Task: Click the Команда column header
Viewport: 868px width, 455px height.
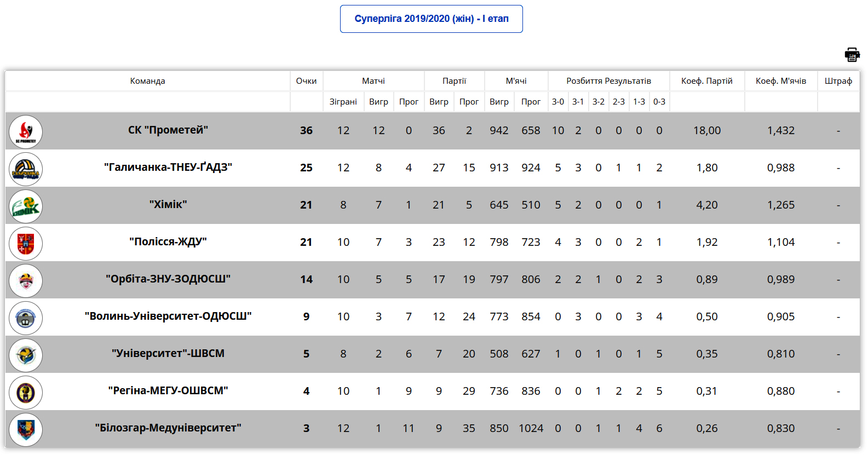Action: (147, 81)
